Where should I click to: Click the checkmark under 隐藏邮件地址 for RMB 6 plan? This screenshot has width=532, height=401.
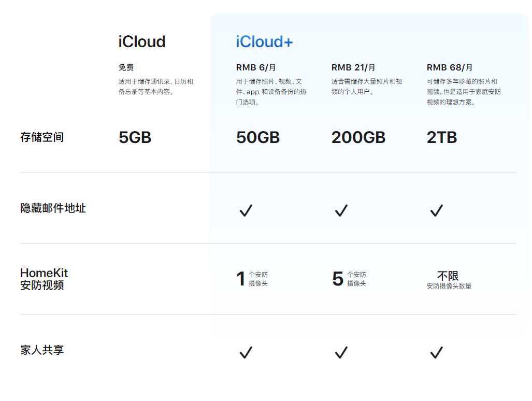point(245,210)
